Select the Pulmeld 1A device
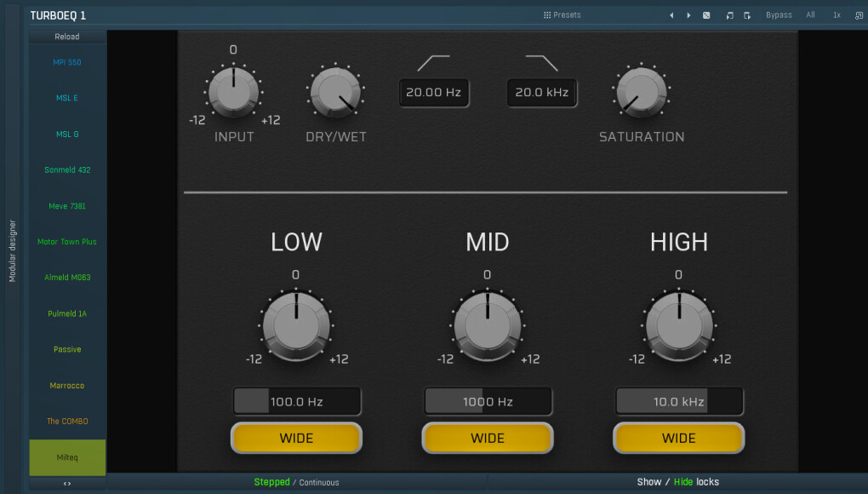The height and width of the screenshot is (494, 868). point(67,313)
